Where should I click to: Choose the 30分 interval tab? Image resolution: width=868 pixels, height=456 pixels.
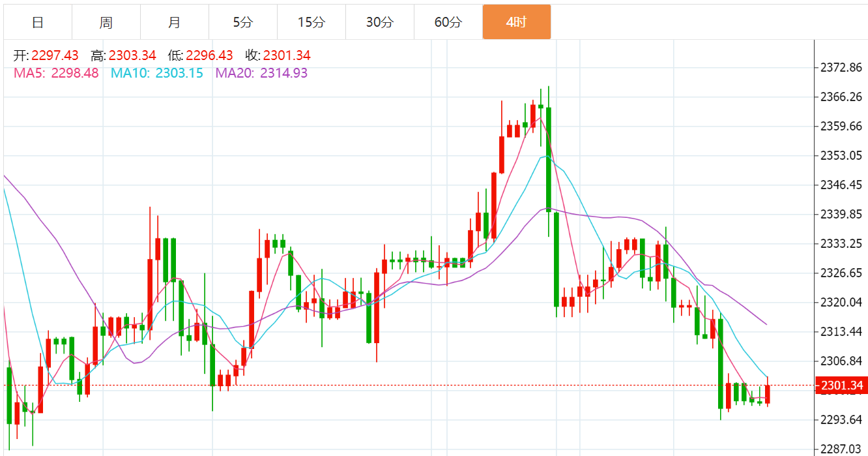(x=380, y=22)
